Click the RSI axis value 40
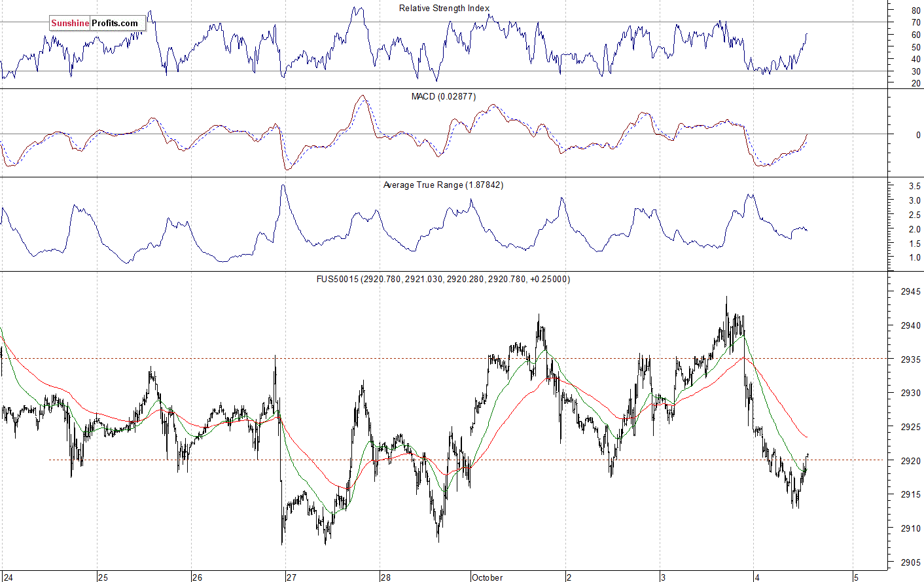924x582 pixels. click(915, 60)
